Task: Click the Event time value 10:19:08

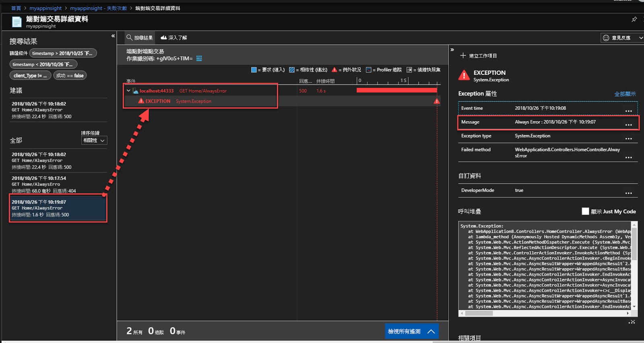Action: 540,108
